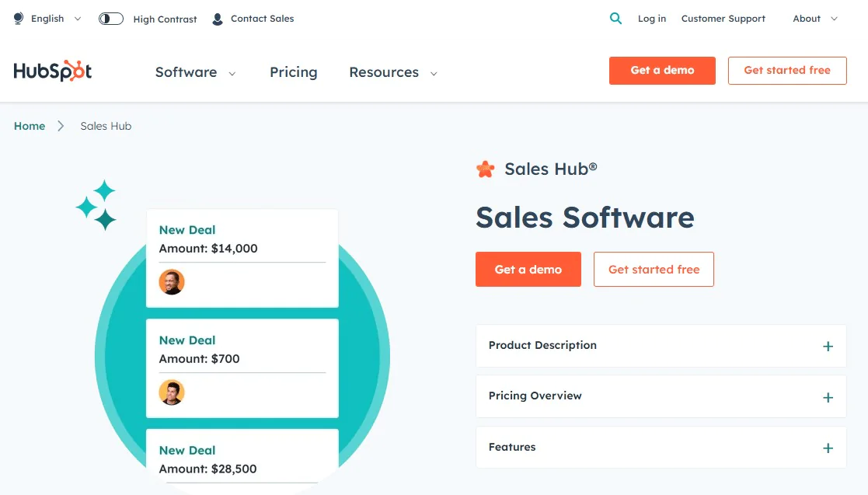Open Customer Support from top menu
Viewport: 868px width, 495px height.
723,18
